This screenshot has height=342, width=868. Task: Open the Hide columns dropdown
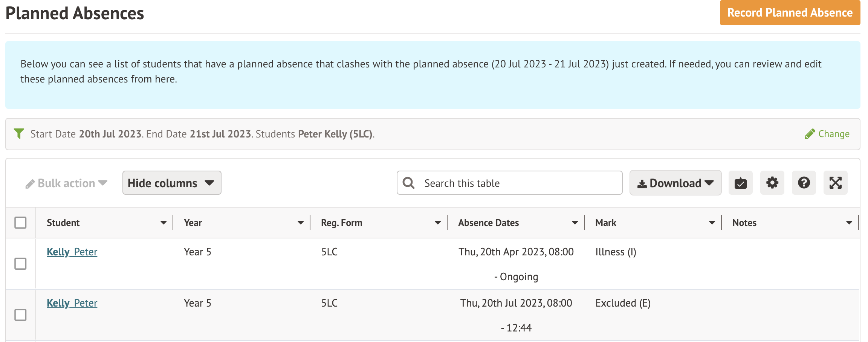[x=171, y=183]
